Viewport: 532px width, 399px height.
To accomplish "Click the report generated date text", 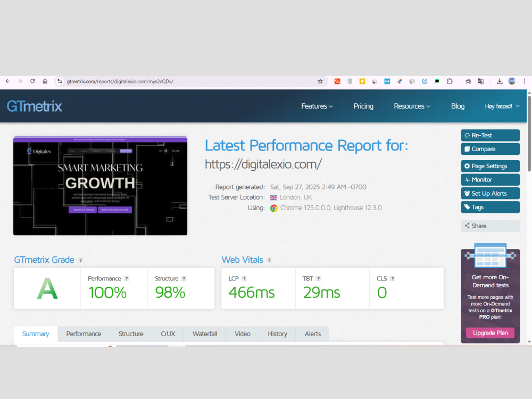I will click(x=318, y=187).
